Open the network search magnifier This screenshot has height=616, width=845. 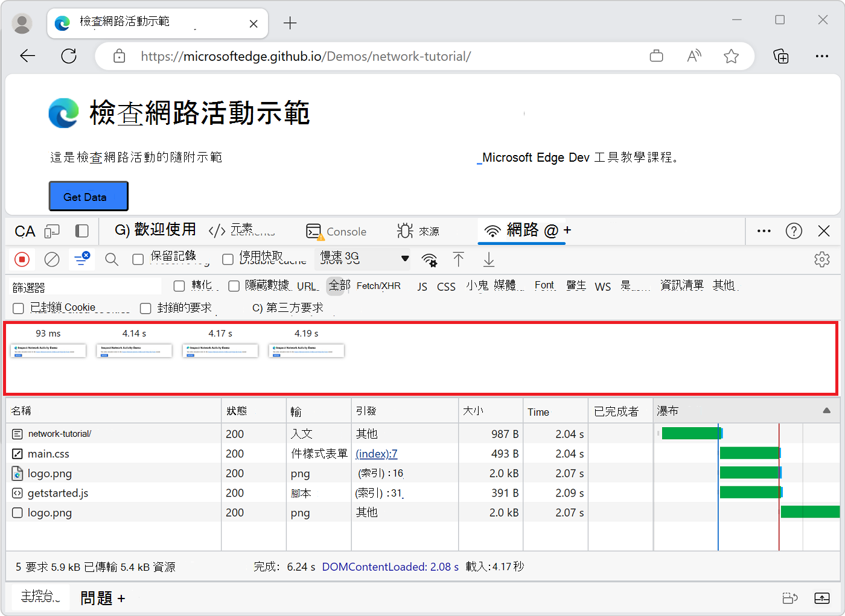(x=112, y=259)
